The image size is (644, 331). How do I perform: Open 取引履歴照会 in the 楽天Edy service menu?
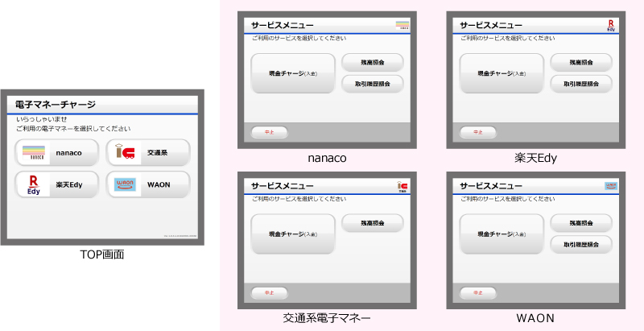tap(581, 84)
